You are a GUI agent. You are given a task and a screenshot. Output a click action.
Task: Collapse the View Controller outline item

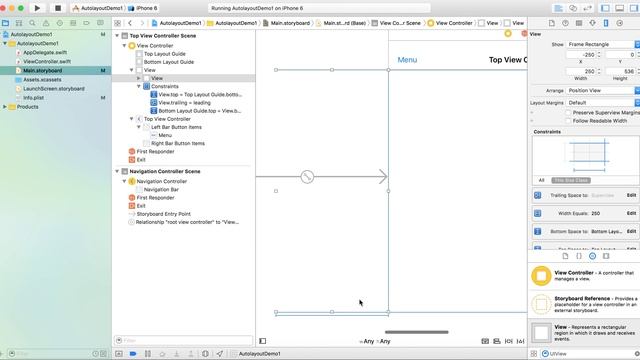(124, 46)
